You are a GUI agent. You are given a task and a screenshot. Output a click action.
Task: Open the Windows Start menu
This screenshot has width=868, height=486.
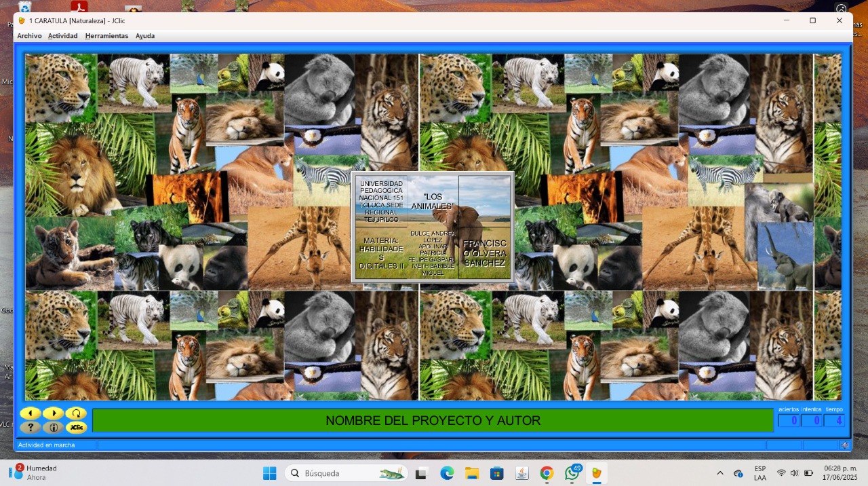[269, 473]
